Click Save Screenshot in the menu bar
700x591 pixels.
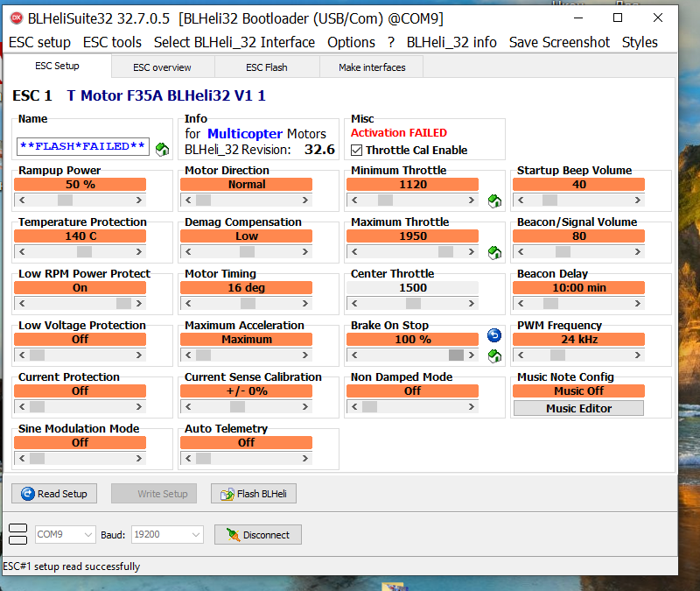pyautogui.click(x=559, y=42)
